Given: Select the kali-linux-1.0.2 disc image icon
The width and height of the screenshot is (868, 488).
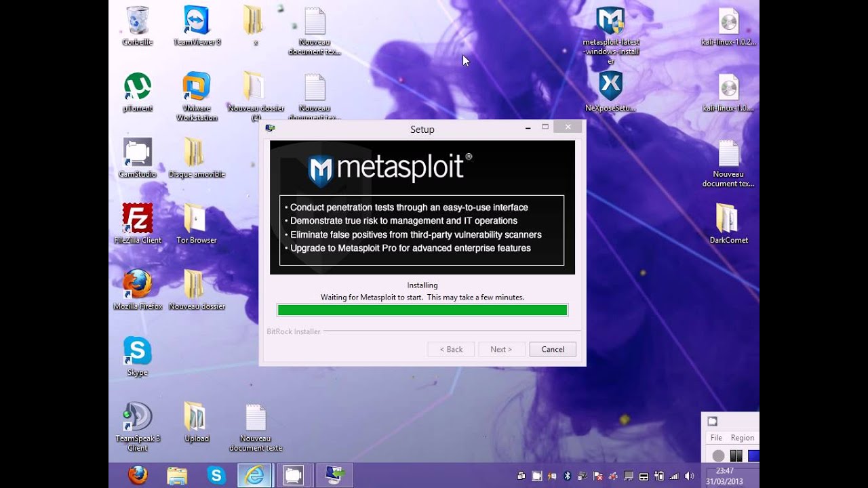Looking at the screenshot, I should tap(729, 26).
